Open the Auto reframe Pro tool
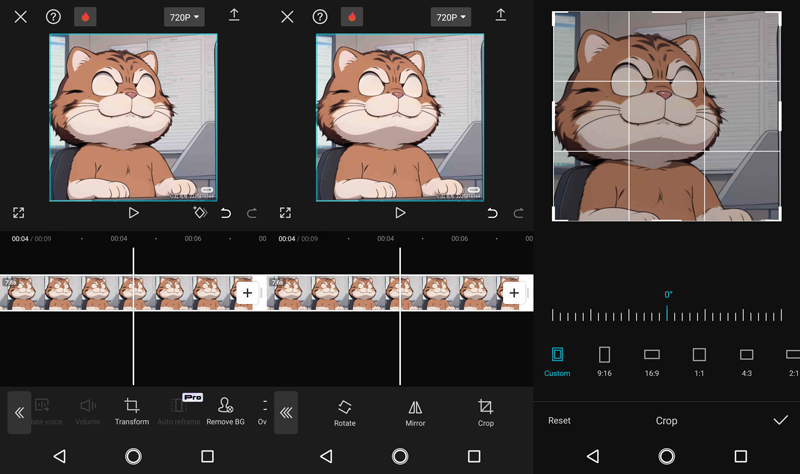The height and width of the screenshot is (474, 800). (x=179, y=411)
